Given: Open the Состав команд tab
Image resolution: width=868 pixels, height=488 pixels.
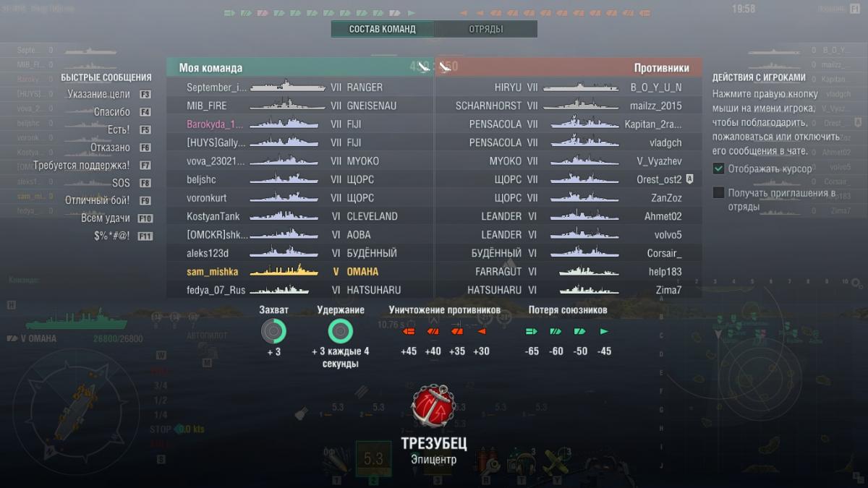Looking at the screenshot, I should tap(383, 29).
